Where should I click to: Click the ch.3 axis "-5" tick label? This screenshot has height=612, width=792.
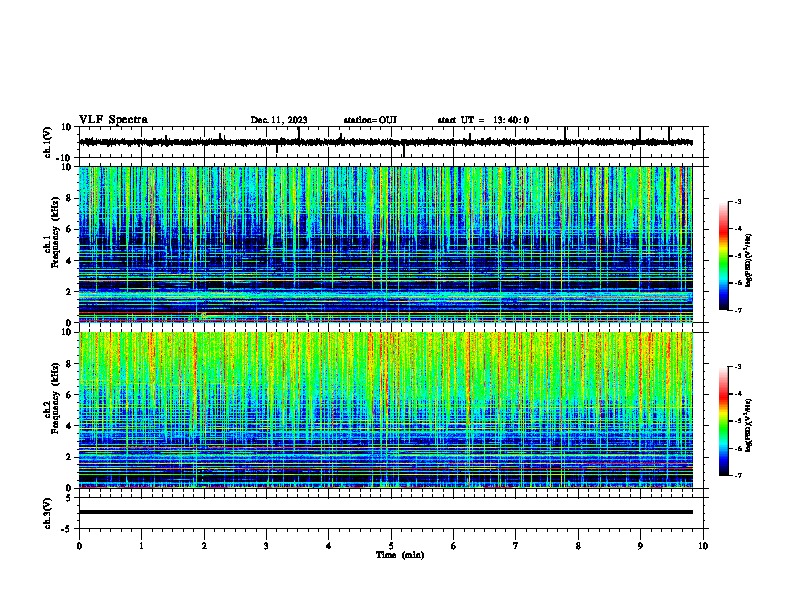(67, 529)
